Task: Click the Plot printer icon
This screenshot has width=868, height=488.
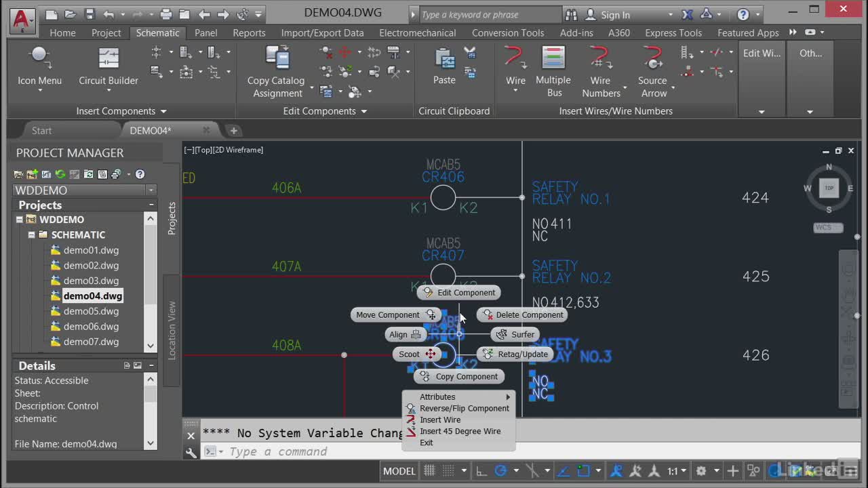Action: [166, 14]
